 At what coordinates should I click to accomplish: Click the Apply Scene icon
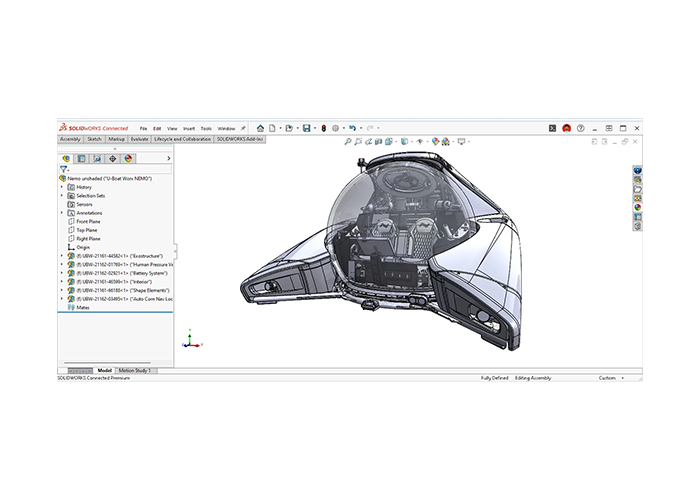(446, 142)
